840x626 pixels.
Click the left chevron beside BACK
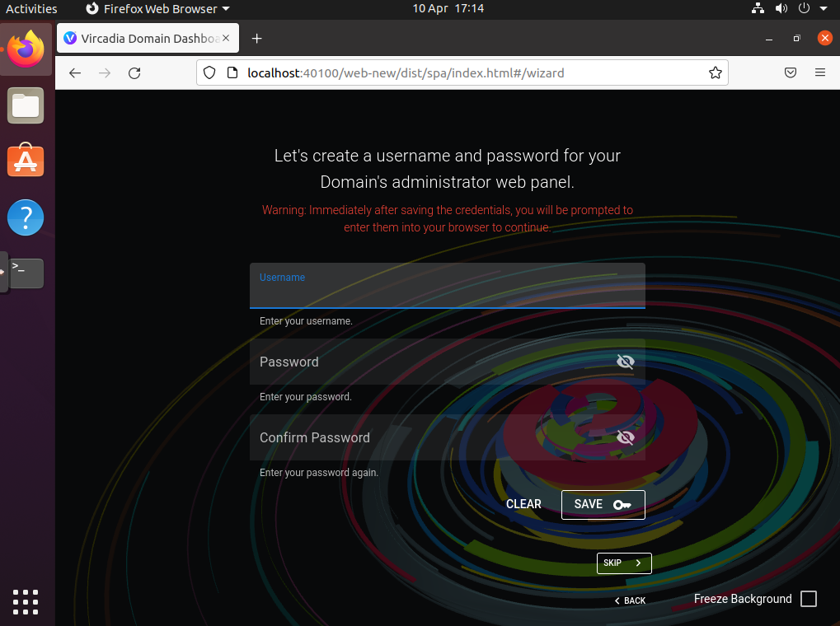(617, 600)
